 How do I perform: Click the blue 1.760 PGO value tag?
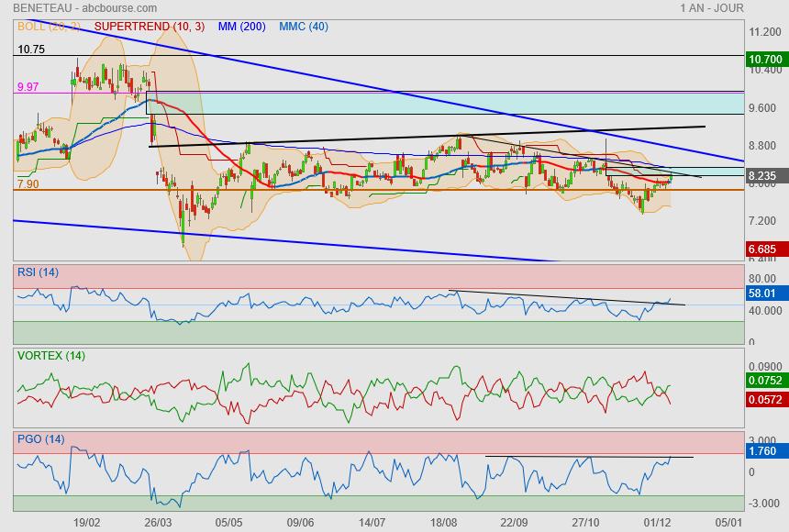[x=765, y=451]
